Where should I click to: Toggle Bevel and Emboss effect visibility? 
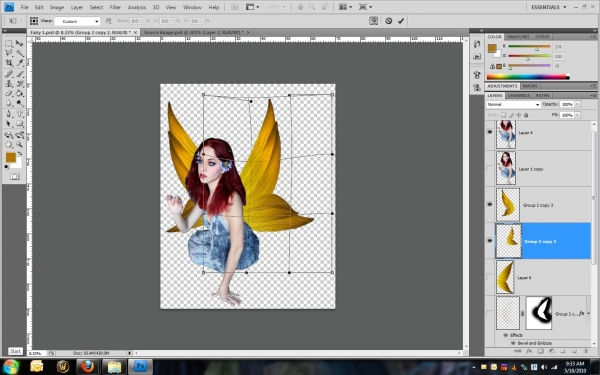[x=513, y=343]
